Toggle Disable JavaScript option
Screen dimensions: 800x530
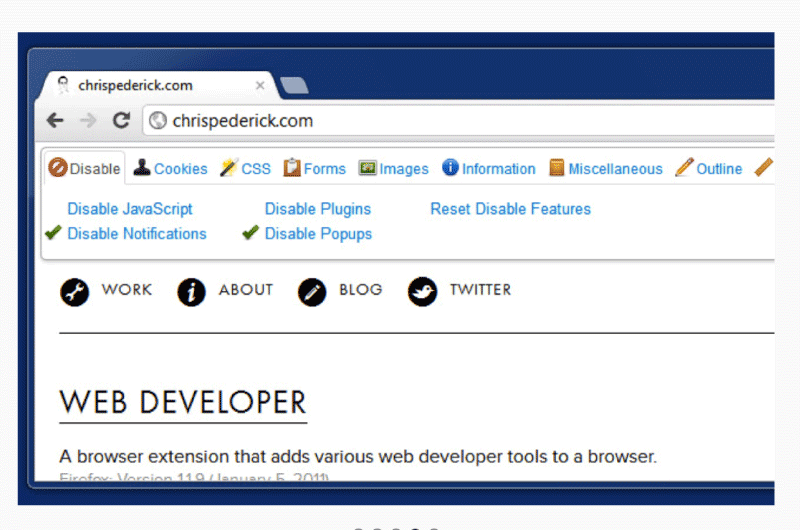130,209
